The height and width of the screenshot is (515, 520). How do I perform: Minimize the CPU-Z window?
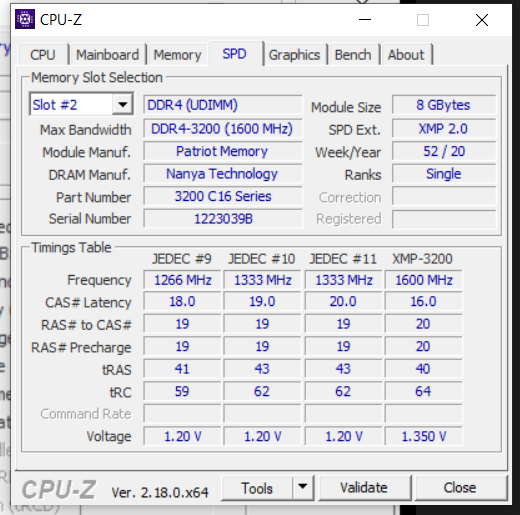(x=365, y=20)
